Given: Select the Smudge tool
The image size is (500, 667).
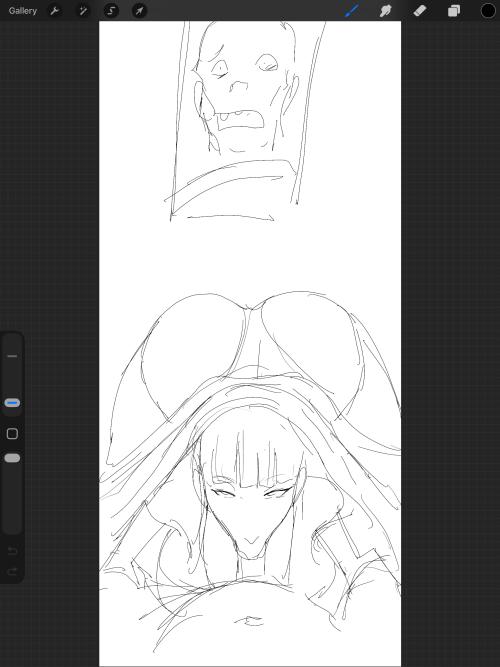Looking at the screenshot, I should pos(386,11).
